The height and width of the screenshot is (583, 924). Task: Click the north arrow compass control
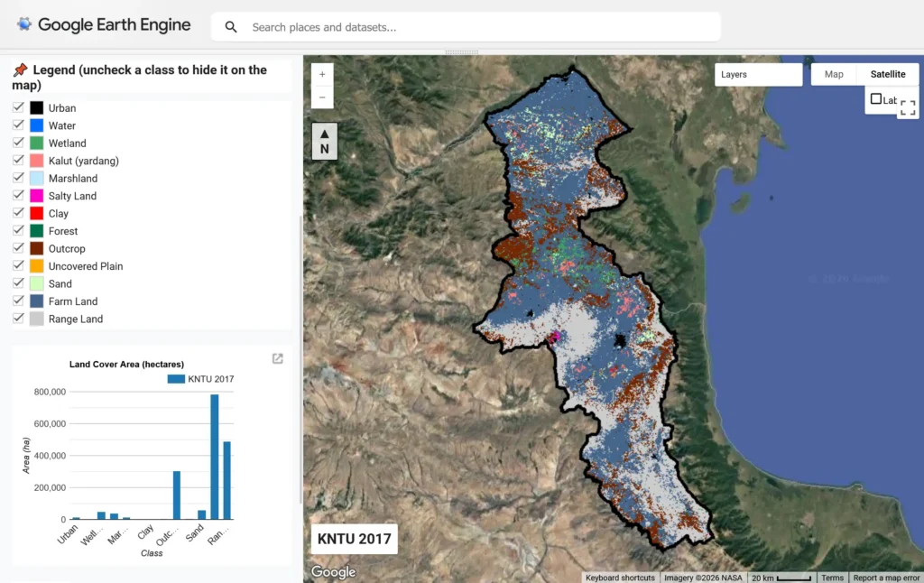[x=325, y=142]
